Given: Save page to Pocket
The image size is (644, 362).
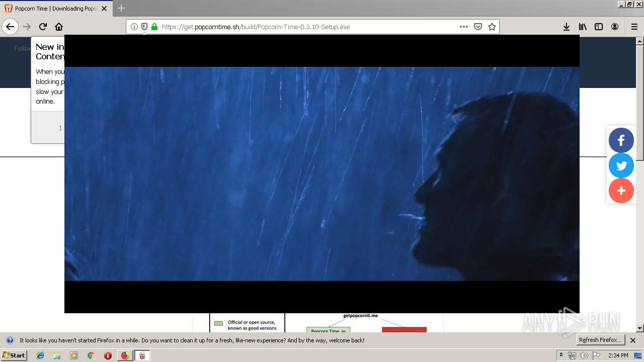Looking at the screenshot, I should pyautogui.click(x=478, y=27).
